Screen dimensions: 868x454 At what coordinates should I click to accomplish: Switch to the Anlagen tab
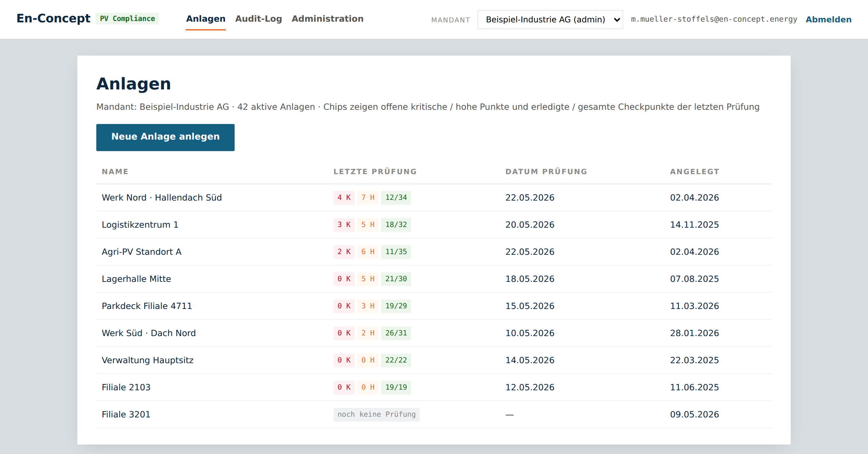[x=206, y=19]
